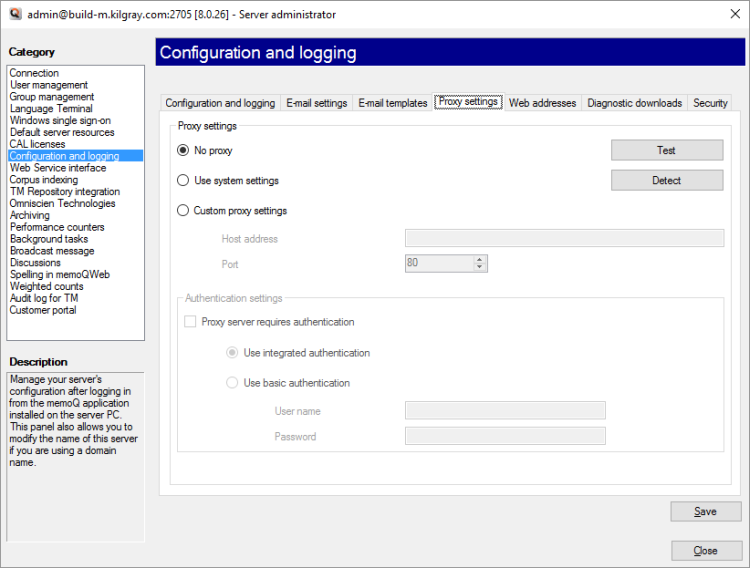Switch to the E-mail settings tab
The width and height of the screenshot is (750, 568).
coord(316,103)
